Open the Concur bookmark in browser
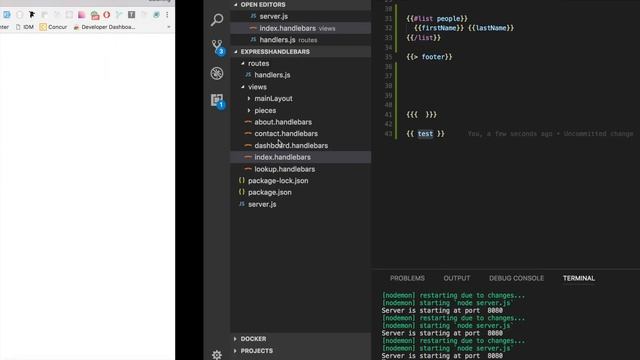The height and width of the screenshot is (360, 640). click(x=53, y=27)
